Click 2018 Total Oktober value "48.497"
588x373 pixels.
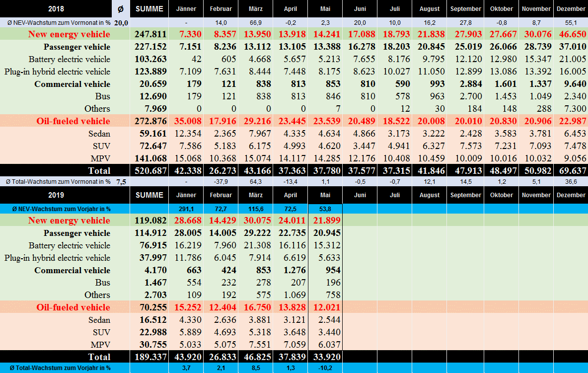[503, 170]
